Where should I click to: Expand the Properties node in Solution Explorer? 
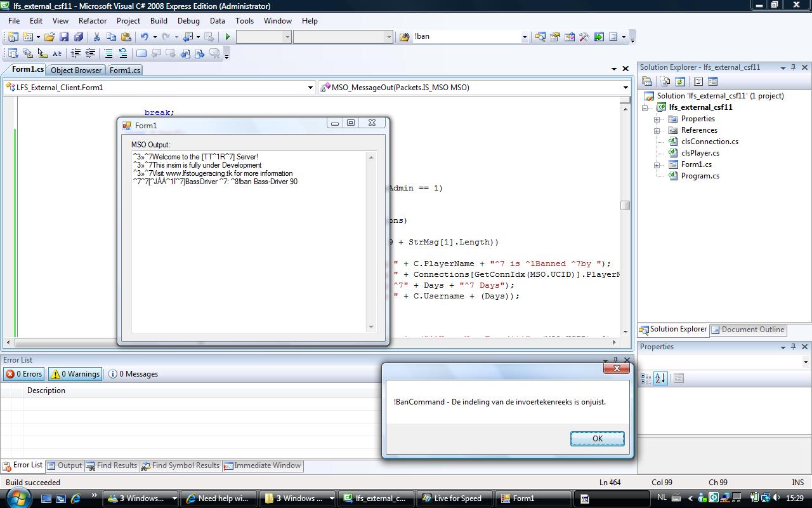tap(657, 119)
